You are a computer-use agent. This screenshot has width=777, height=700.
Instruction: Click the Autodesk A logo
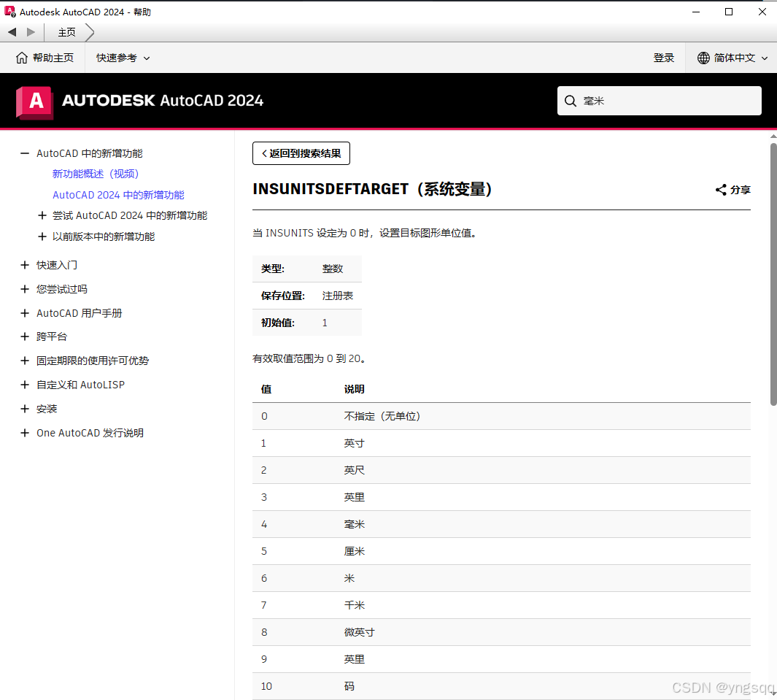35,103
